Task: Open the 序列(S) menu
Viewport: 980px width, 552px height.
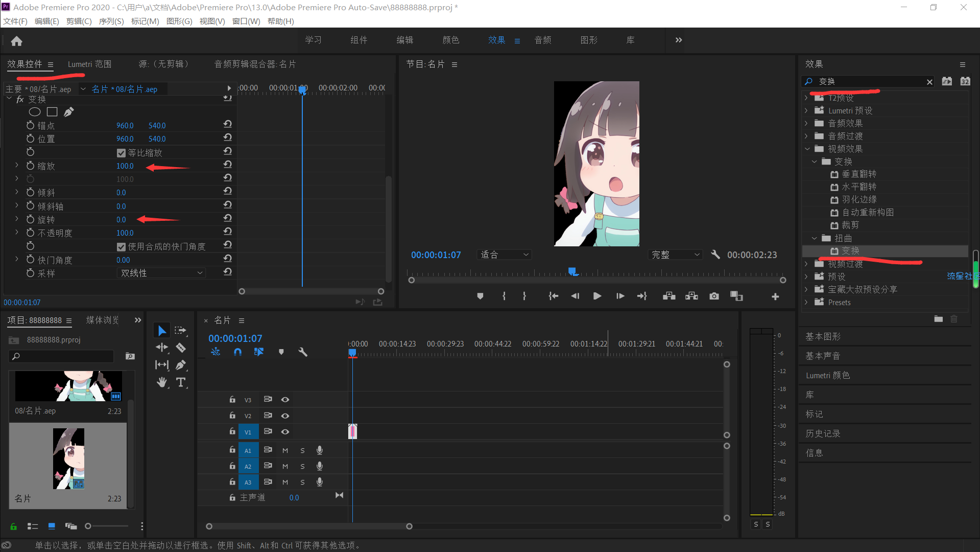Action: tap(111, 21)
